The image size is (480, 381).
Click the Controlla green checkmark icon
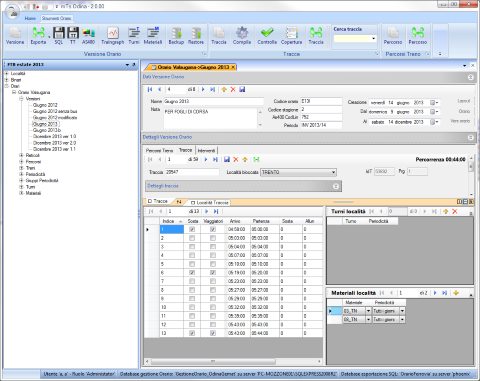267,36
